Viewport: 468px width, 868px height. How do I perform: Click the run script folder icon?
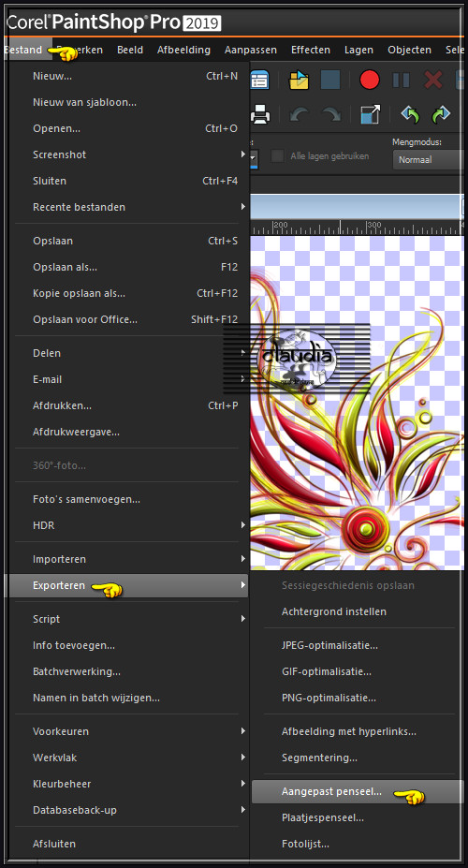coord(299,80)
